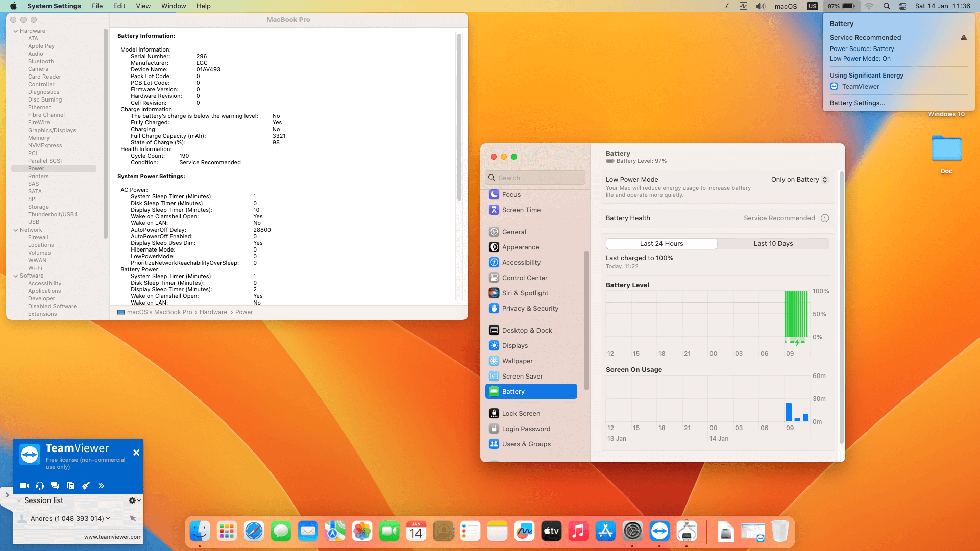This screenshot has width=980, height=551.
Task: Start video in the TeamViewer panel
Action: coord(24,486)
